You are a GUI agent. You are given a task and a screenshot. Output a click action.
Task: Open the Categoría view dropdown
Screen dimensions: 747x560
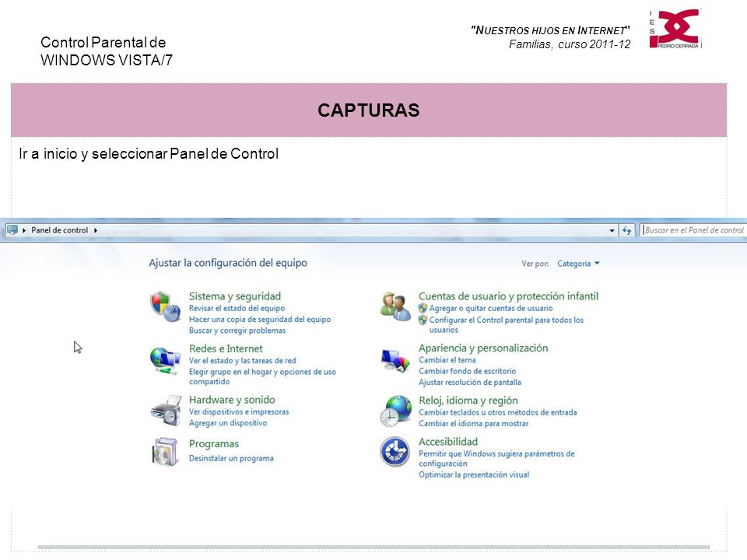tap(578, 264)
